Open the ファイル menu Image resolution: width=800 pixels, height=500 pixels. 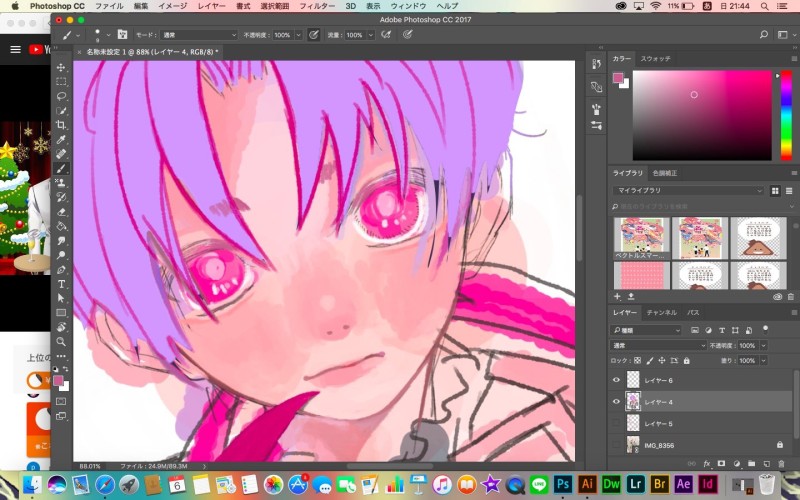[109, 6]
